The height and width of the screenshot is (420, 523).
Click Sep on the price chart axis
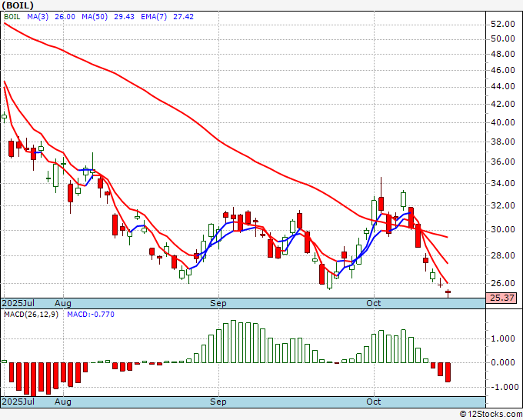[x=218, y=303]
